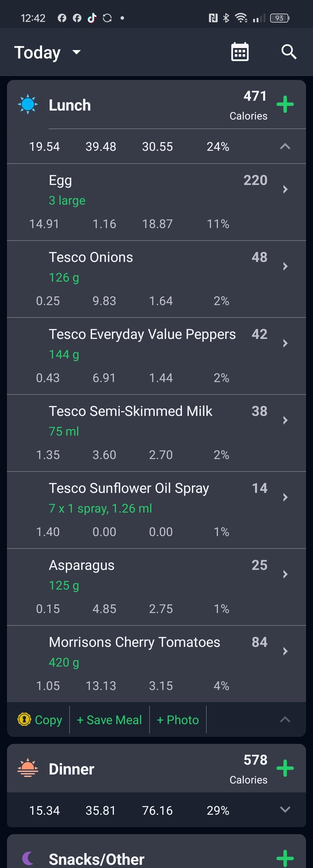Add food to Lunch with green plus

(285, 104)
